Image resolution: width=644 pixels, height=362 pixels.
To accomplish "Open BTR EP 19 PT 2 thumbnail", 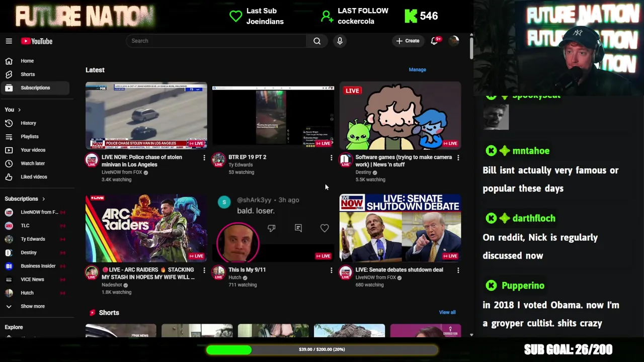I will pos(273,116).
